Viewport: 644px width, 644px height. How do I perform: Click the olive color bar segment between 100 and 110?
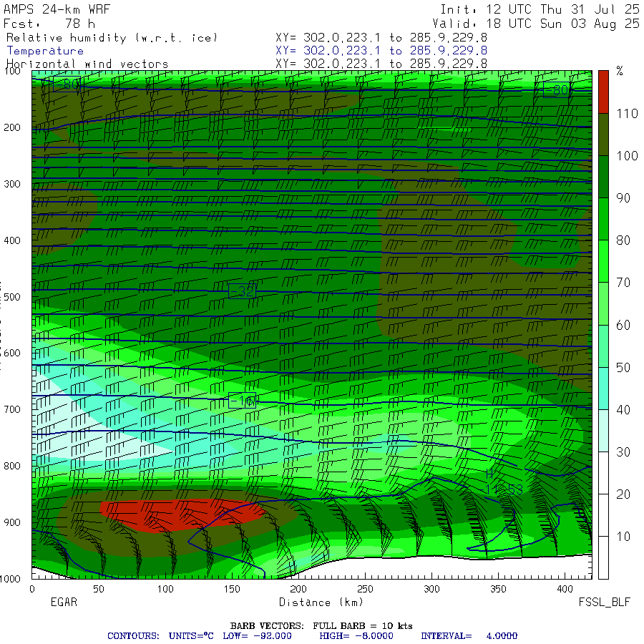tap(603, 135)
